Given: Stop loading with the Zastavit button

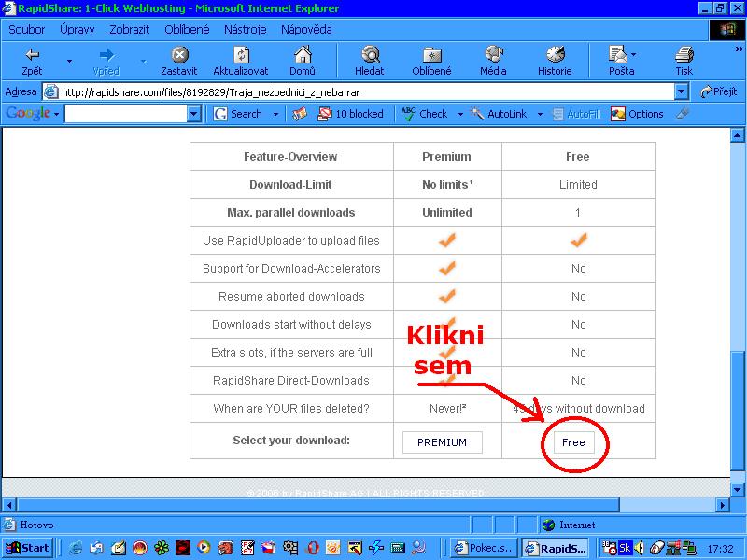Looking at the screenshot, I should pos(179,61).
